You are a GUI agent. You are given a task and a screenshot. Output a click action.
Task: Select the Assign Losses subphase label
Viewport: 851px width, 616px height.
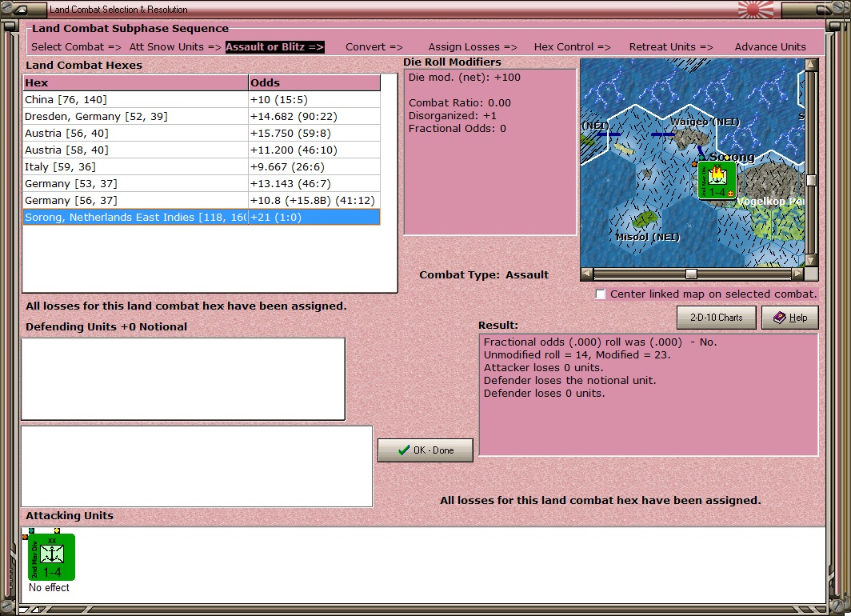pyautogui.click(x=473, y=47)
